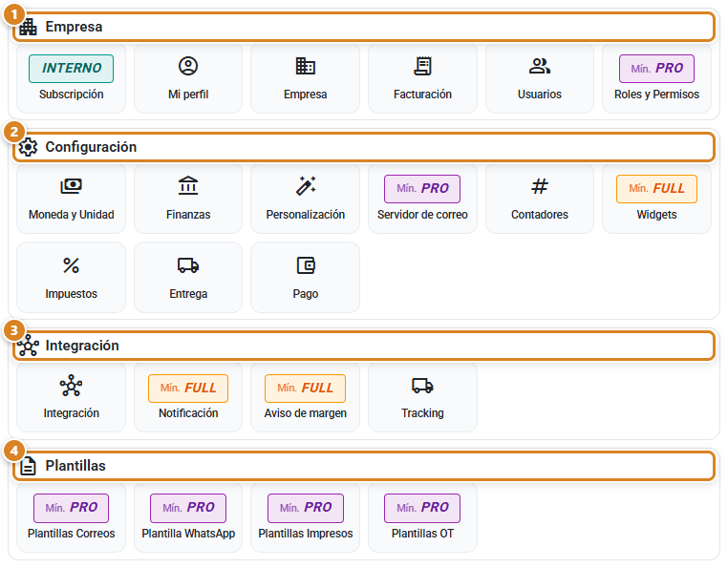The image size is (728, 568).
Task: Open Mi perfil user icon tile
Action: 188,78
